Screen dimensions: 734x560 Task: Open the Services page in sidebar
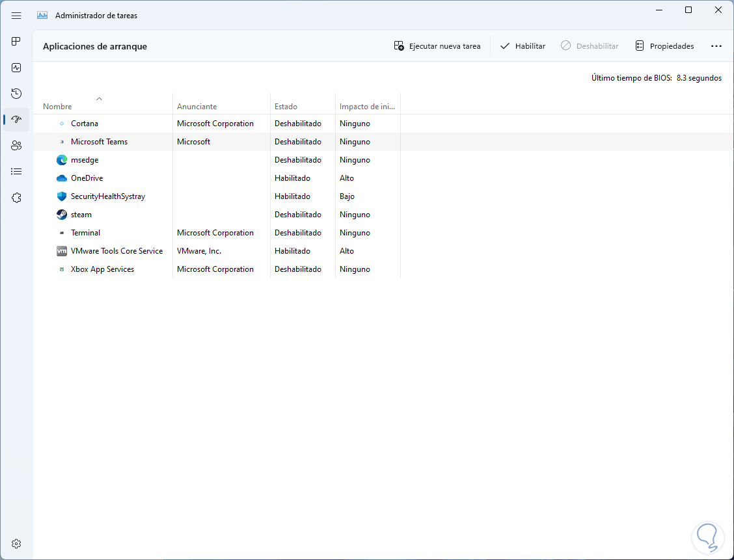16,198
